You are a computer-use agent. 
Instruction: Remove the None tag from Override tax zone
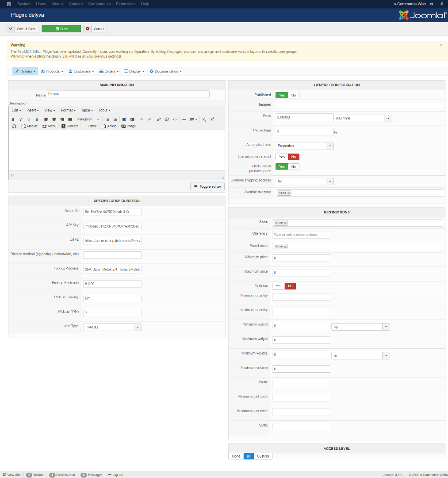click(289, 193)
